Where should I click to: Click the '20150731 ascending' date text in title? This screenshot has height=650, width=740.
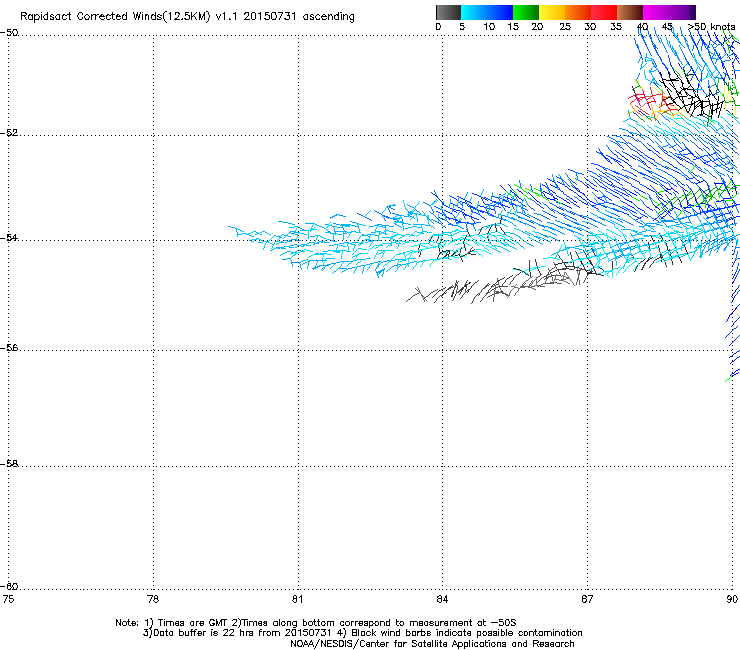click(299, 17)
